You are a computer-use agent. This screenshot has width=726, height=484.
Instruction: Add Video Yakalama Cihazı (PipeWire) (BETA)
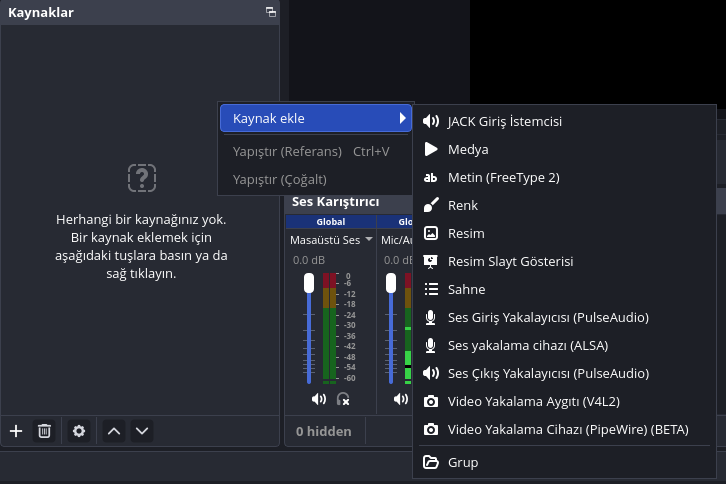[x=564, y=429]
